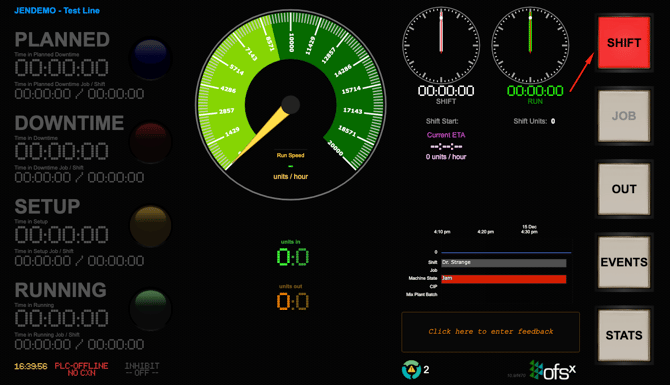Click the 20000 mark on the gauge
The height and width of the screenshot is (385, 670).
point(335,148)
